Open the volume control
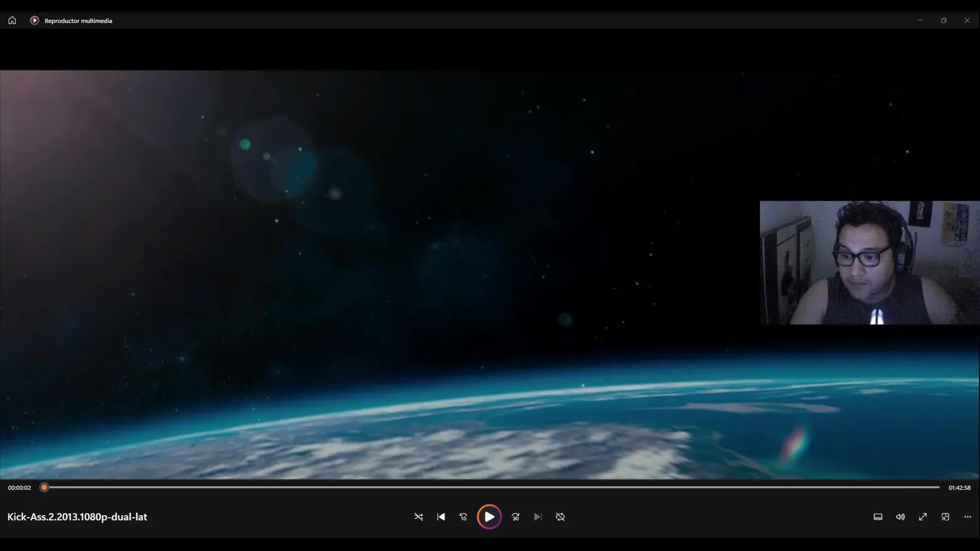Viewport: 980px width, 551px height. coord(900,517)
